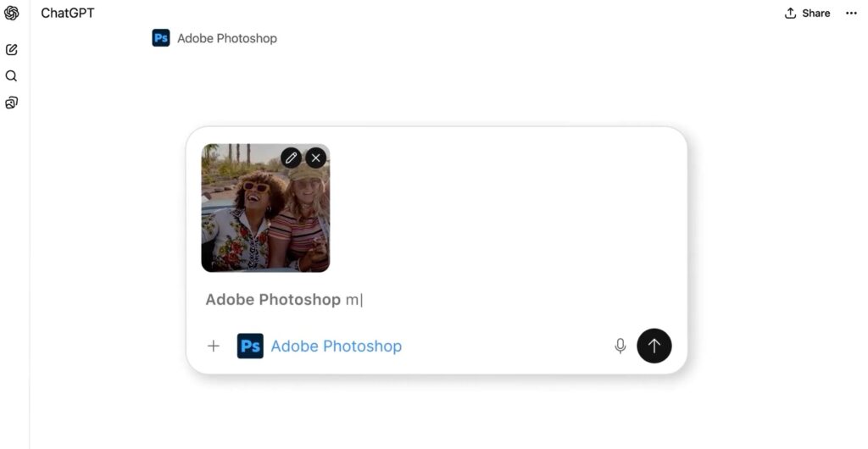The width and height of the screenshot is (868, 449).
Task: Open the three-dot more options menu
Action: pos(851,13)
